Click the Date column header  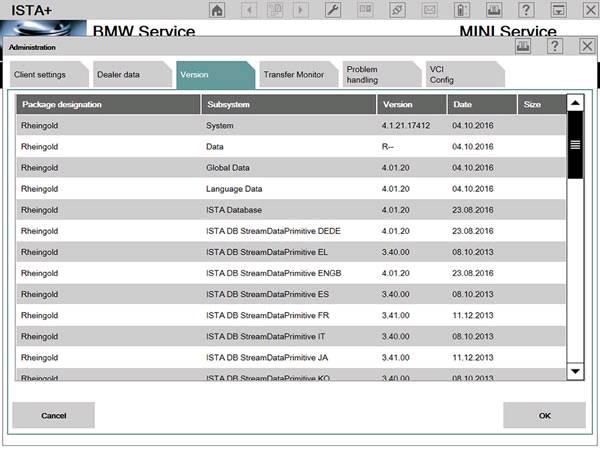[x=482, y=104]
